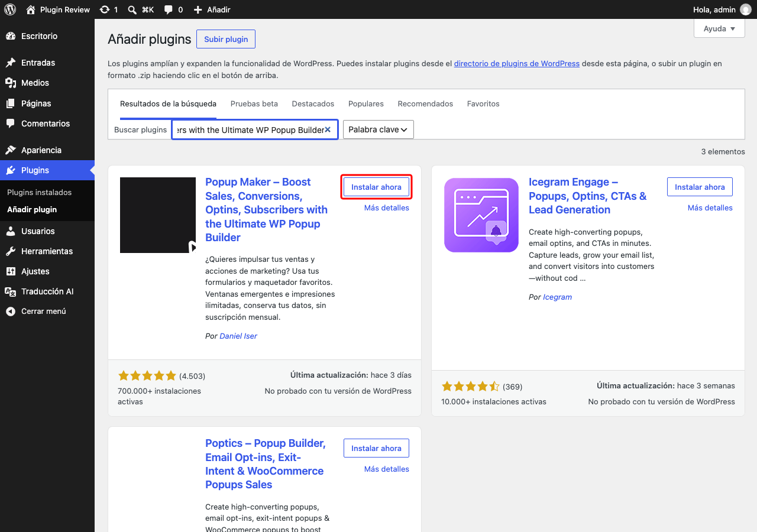Open directorio de plugins de WordPress link
Viewport: 757px width, 532px height.
click(x=517, y=63)
